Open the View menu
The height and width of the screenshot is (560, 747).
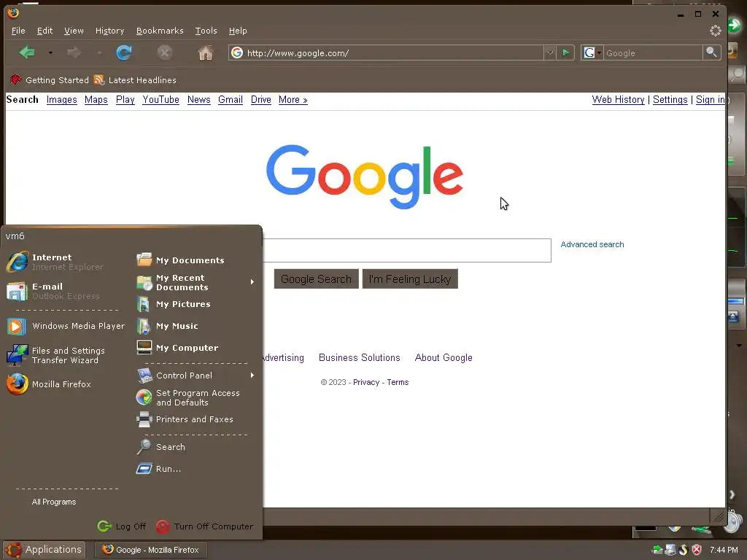(x=74, y=31)
